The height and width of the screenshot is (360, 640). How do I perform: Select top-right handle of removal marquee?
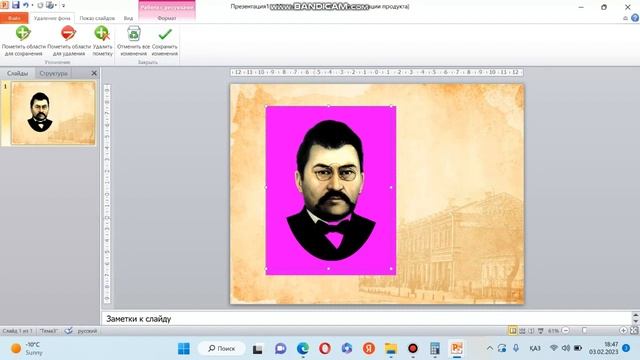(x=391, y=106)
